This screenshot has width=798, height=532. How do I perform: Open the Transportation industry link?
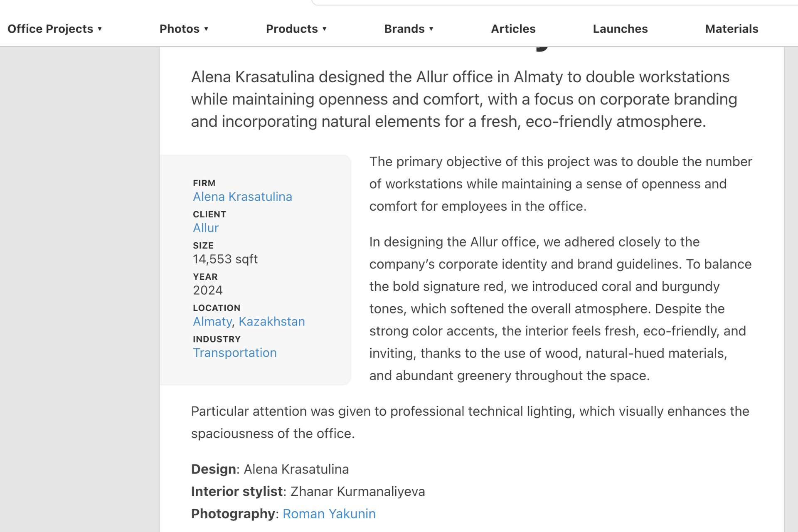tap(235, 352)
